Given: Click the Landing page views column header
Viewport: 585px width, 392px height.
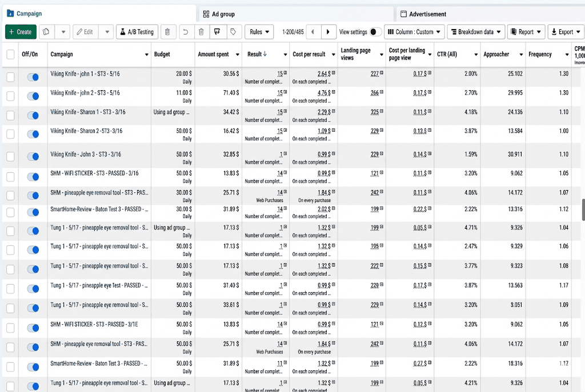Looking at the screenshot, I should [x=355, y=54].
